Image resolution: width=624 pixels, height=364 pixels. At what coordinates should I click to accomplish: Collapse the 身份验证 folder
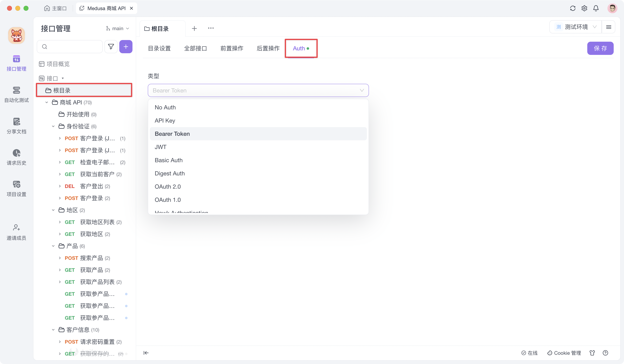(x=53, y=126)
